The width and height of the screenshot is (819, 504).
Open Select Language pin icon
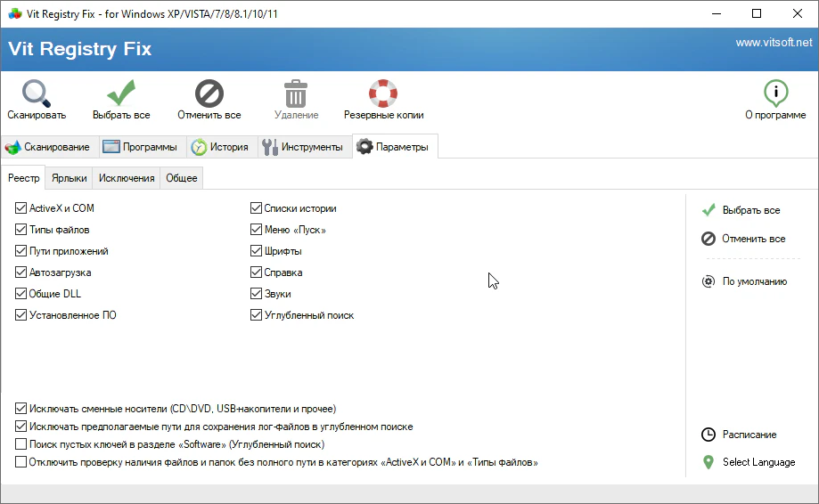tap(708, 462)
